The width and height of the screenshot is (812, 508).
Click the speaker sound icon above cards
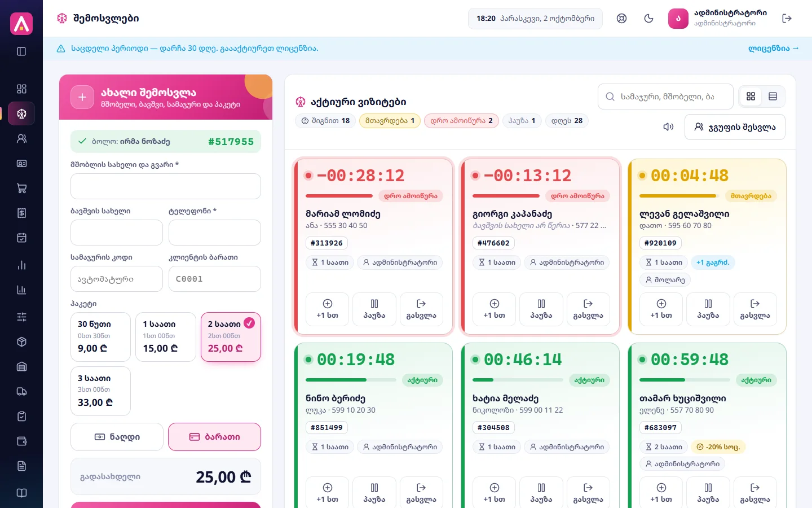pos(668,127)
